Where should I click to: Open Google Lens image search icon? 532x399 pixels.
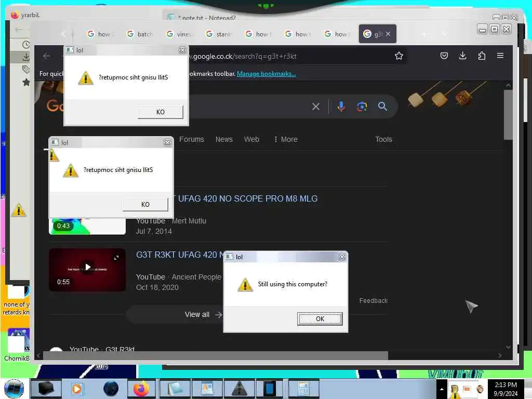coord(362,107)
